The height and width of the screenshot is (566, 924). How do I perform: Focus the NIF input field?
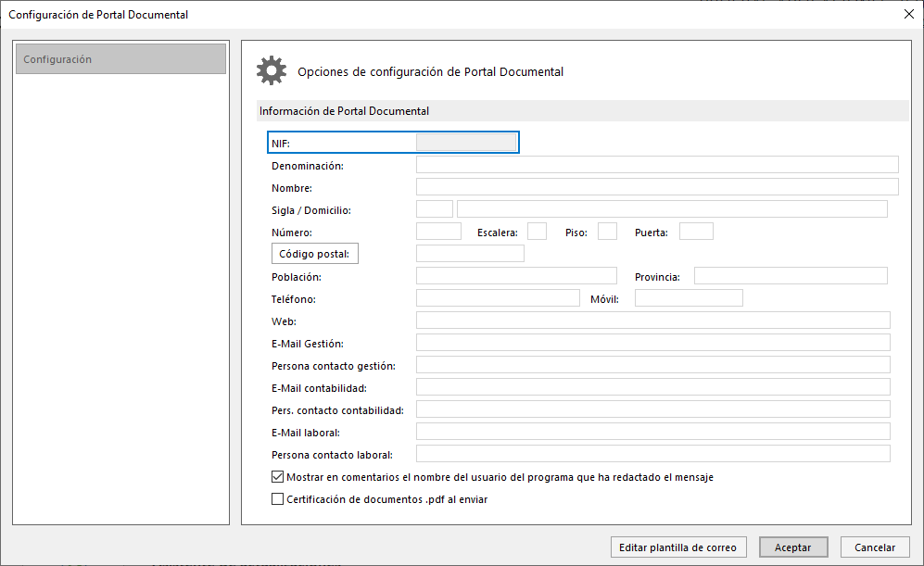(x=466, y=143)
